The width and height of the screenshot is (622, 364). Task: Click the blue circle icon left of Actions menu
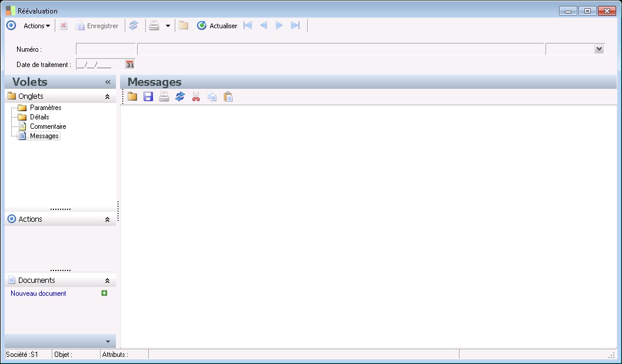click(11, 25)
